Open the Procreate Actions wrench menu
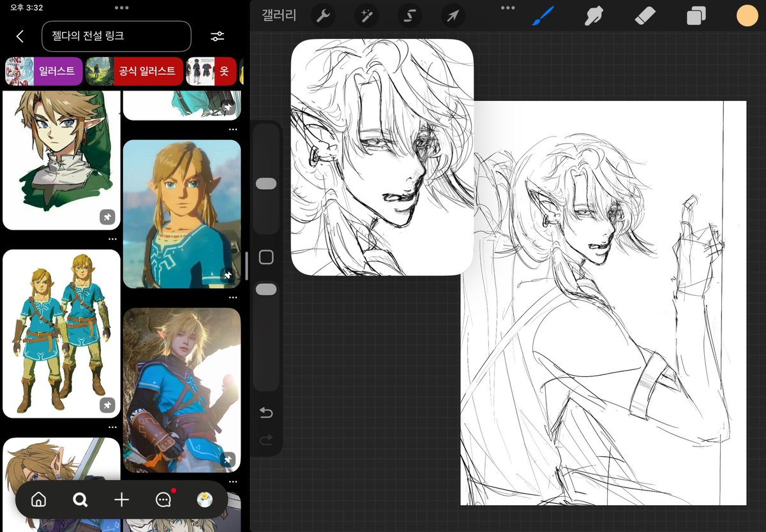766x532 pixels. (x=323, y=16)
